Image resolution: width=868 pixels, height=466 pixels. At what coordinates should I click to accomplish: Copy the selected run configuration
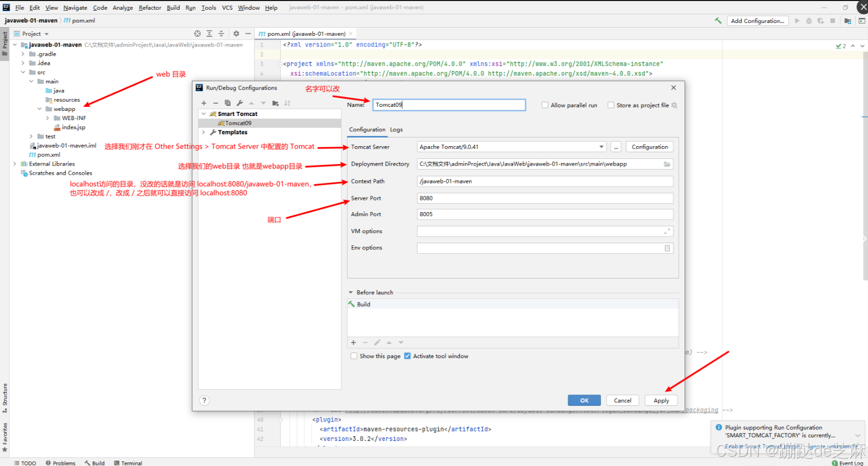[x=228, y=103]
